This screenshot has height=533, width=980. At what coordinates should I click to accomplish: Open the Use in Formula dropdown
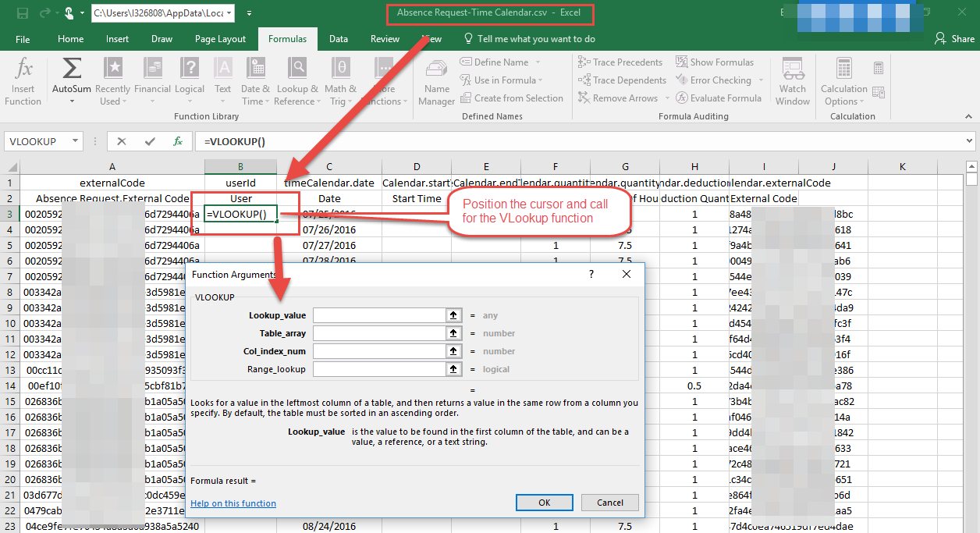(501, 80)
